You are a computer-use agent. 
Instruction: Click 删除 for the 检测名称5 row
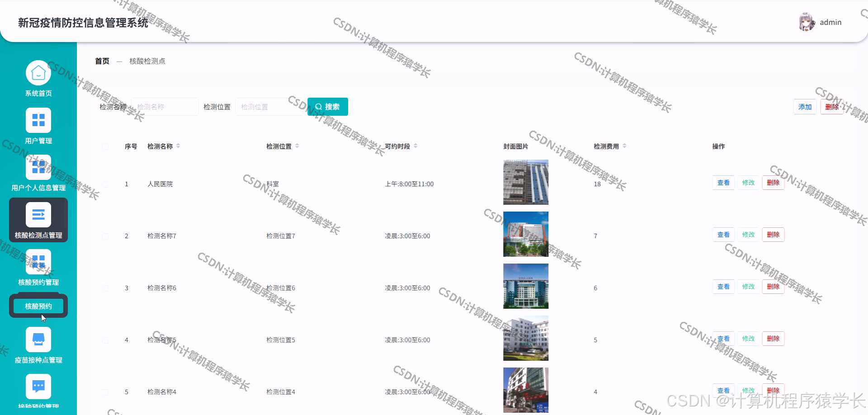(x=773, y=339)
